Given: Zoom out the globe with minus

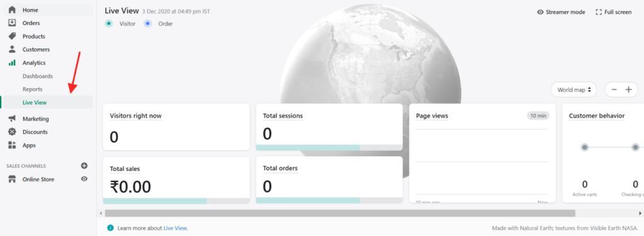Looking at the screenshot, I should [x=614, y=89].
